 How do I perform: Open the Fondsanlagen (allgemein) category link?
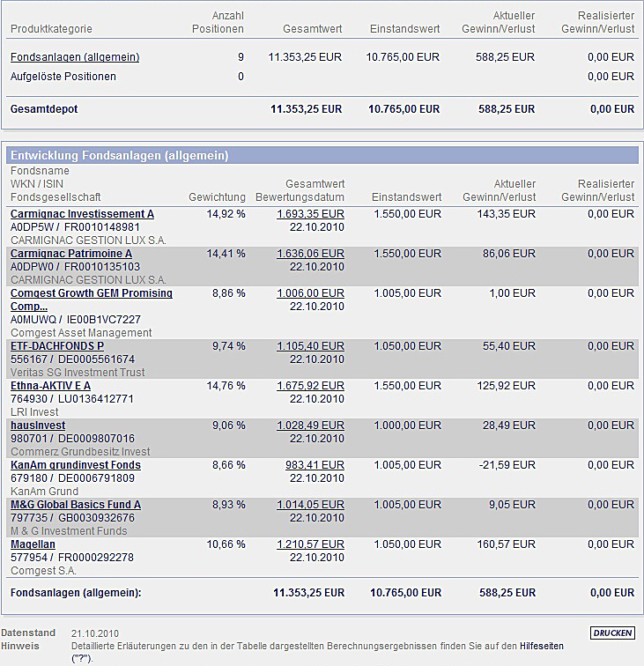tap(75, 57)
